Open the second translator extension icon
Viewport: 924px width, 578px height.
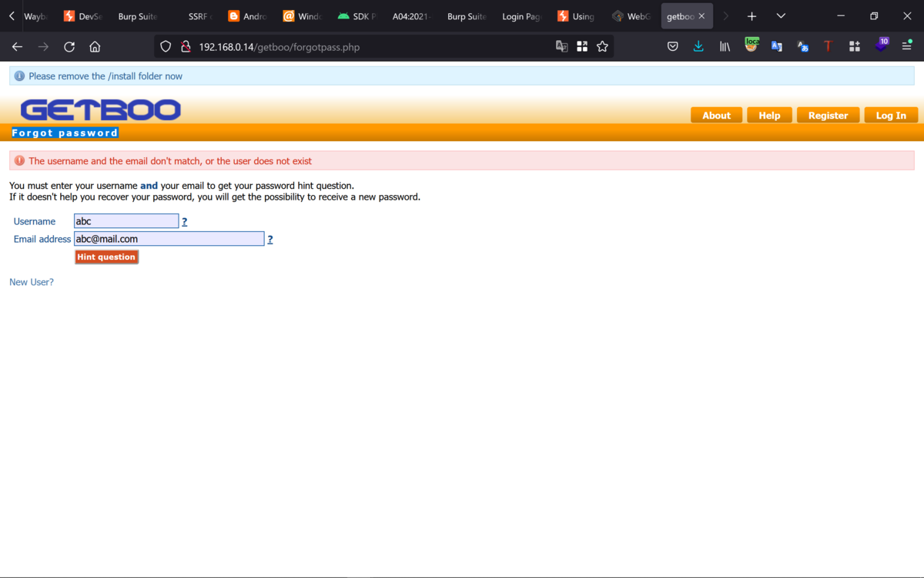click(x=802, y=47)
